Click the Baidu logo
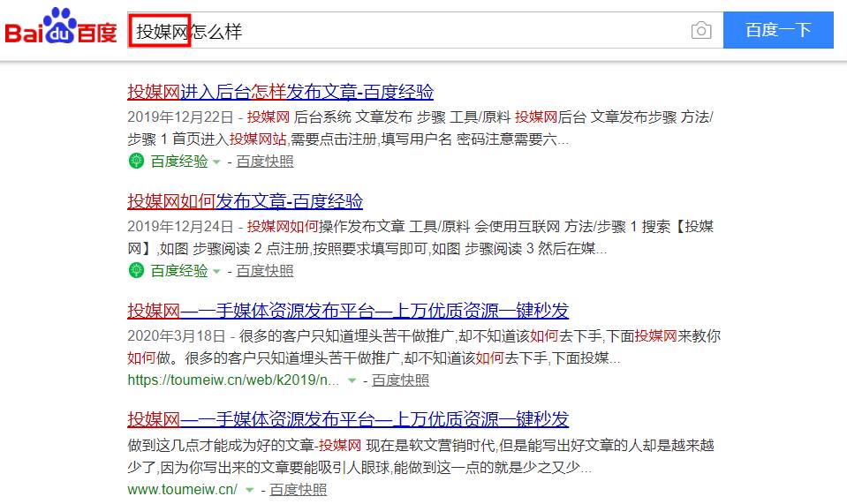The width and height of the screenshot is (847, 504). (60, 26)
